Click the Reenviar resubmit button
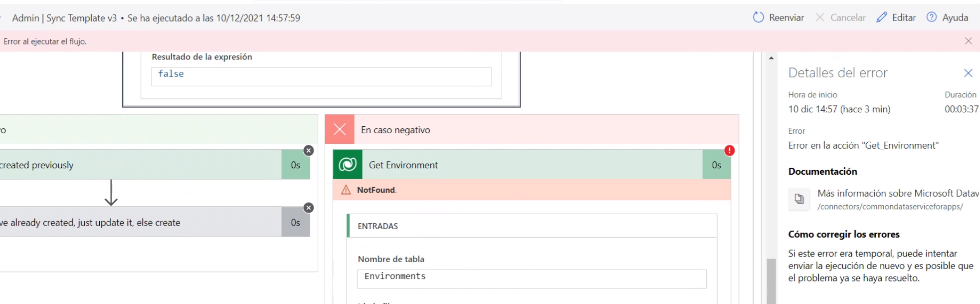 pos(779,17)
